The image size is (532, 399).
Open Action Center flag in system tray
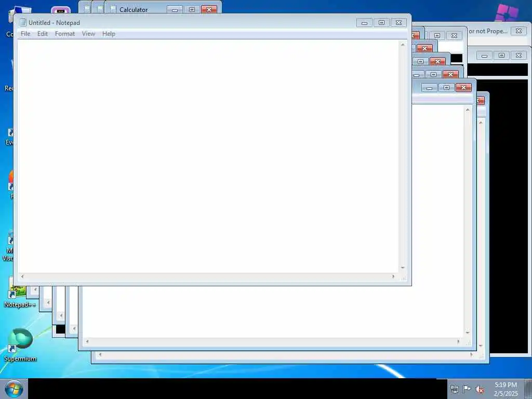tap(467, 389)
